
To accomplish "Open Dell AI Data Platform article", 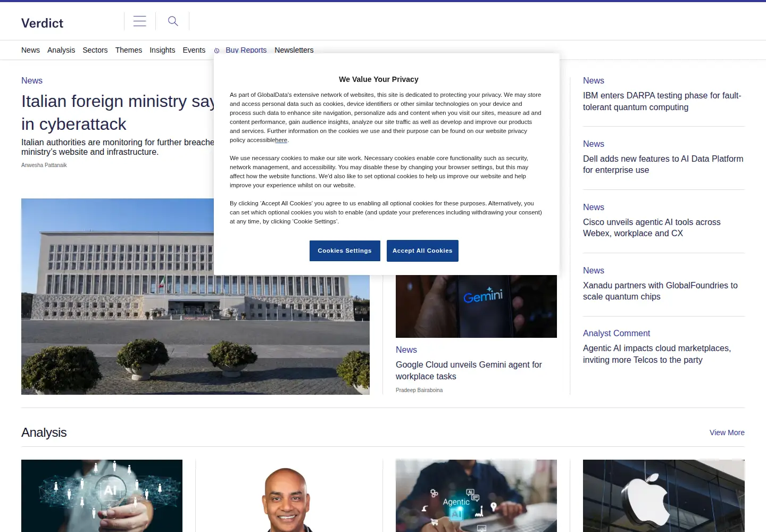I will point(663,164).
